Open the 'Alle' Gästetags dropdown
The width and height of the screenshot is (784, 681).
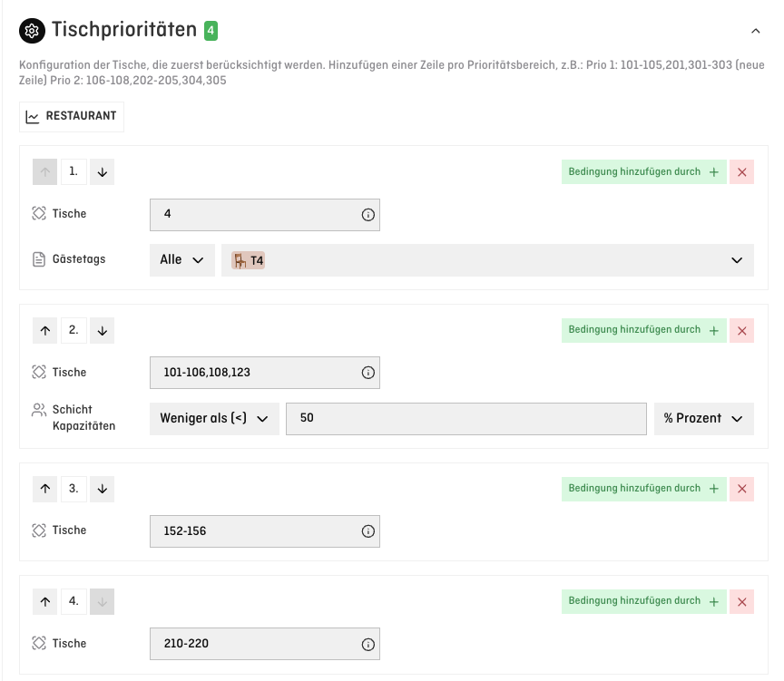coord(181,260)
